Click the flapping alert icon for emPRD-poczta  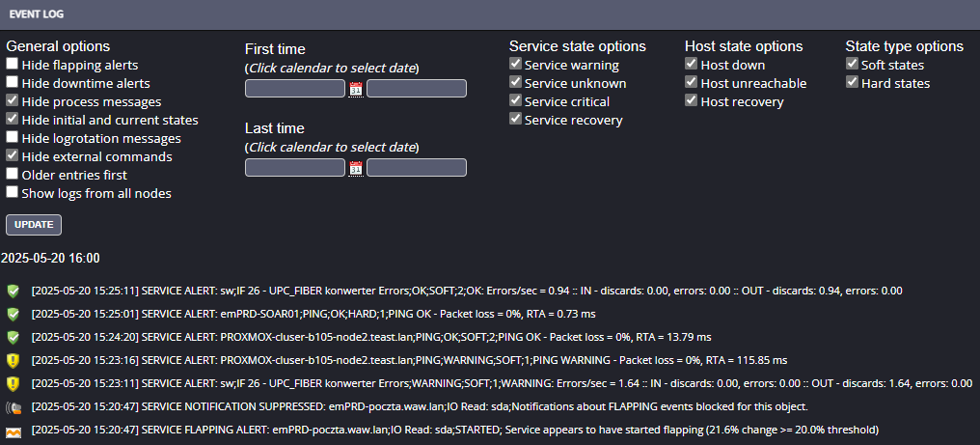(13, 430)
